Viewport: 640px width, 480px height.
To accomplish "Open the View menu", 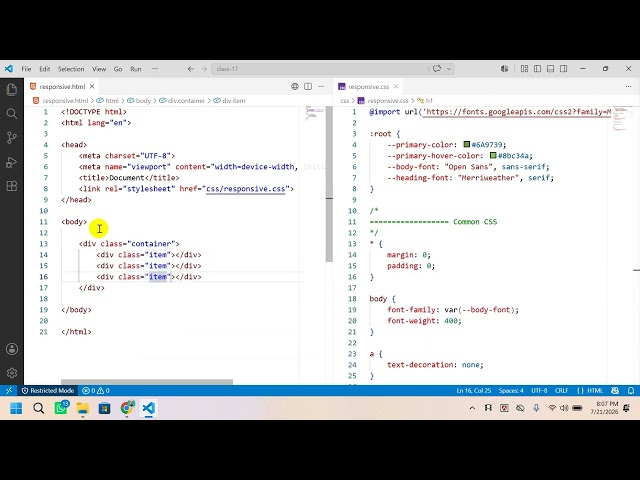I will 99,69.
